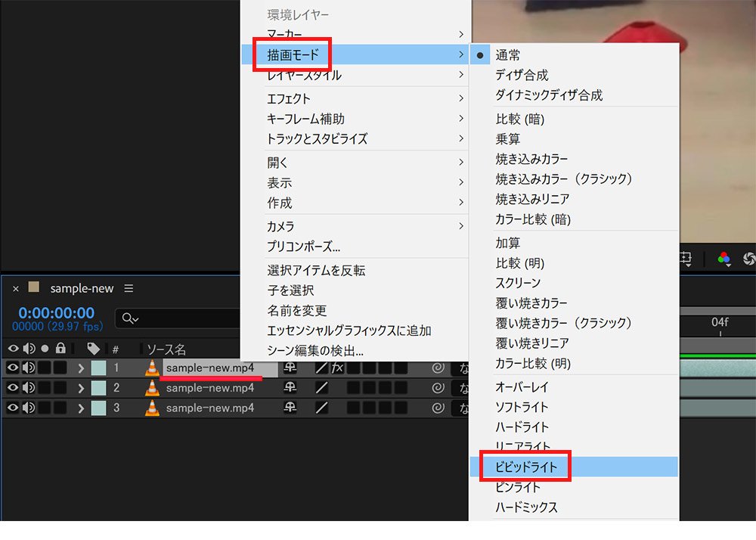756x540 pixels.
Task: Click parent pick whip spiral for layer 2
Action: click(x=438, y=388)
